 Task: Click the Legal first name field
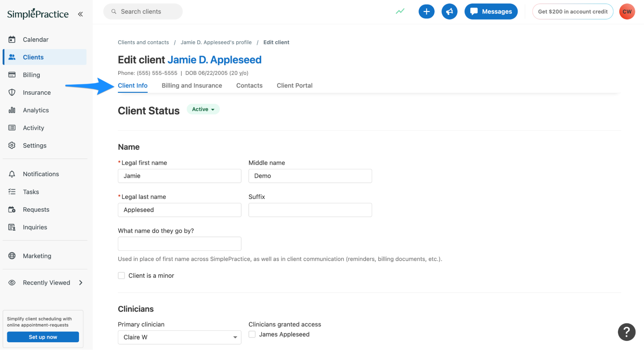coord(179,176)
